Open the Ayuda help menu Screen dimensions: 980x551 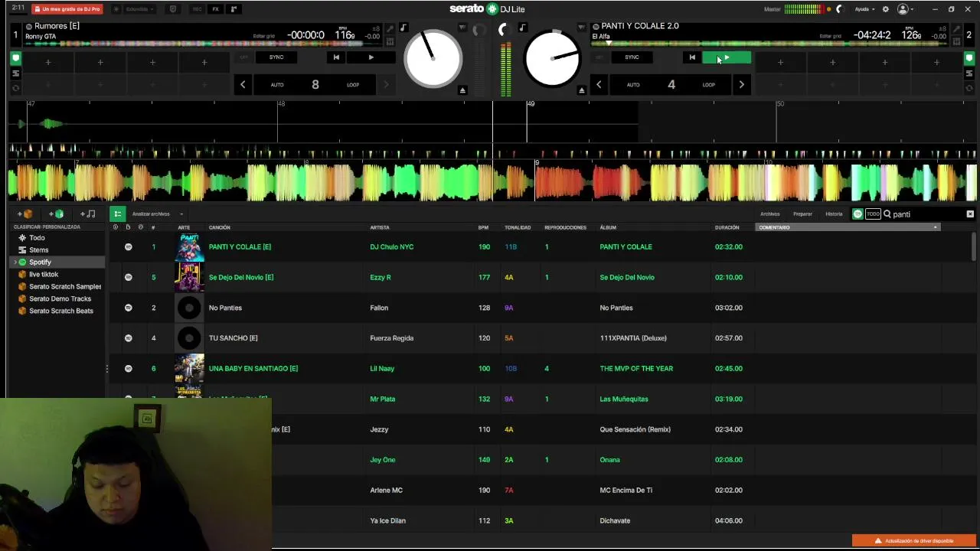864,9
